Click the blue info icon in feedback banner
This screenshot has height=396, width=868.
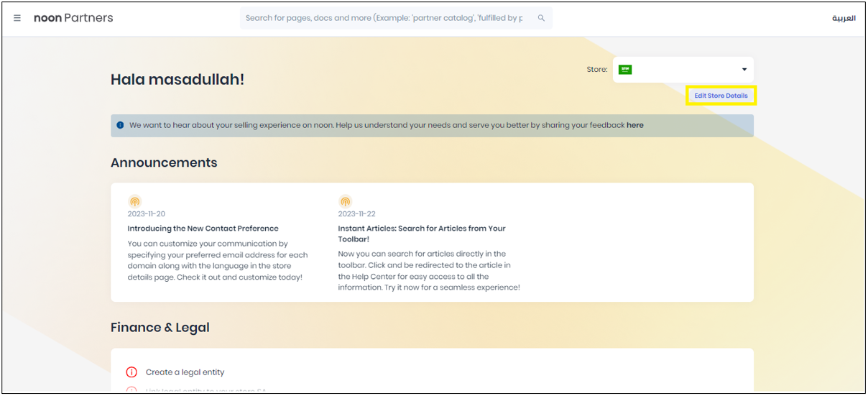click(120, 125)
